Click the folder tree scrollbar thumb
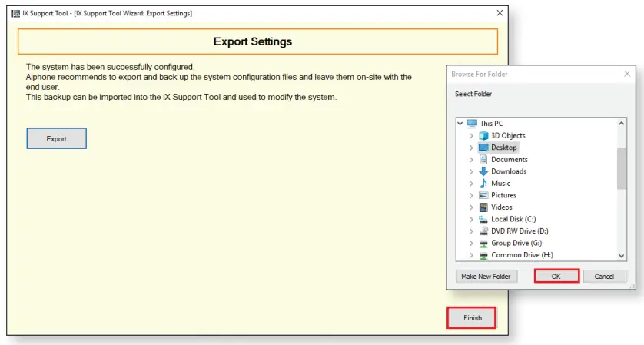Viewport: 644px width, 345px height. (x=622, y=168)
